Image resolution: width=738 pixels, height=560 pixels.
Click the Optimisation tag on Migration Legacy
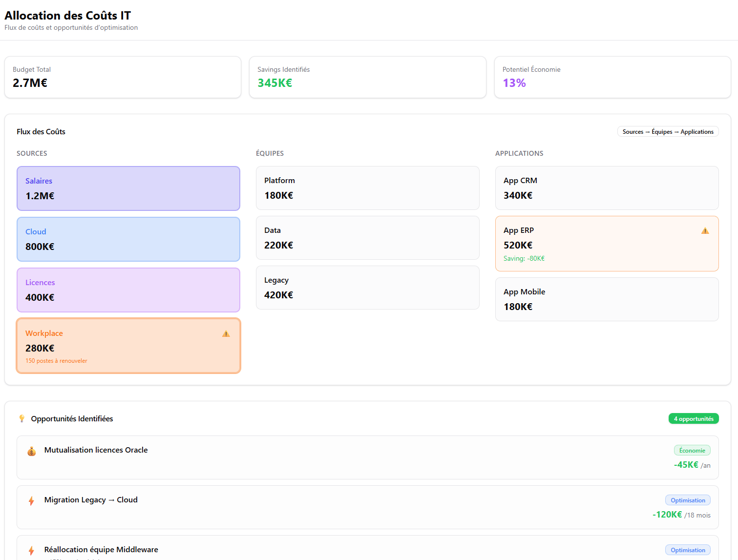click(x=687, y=500)
